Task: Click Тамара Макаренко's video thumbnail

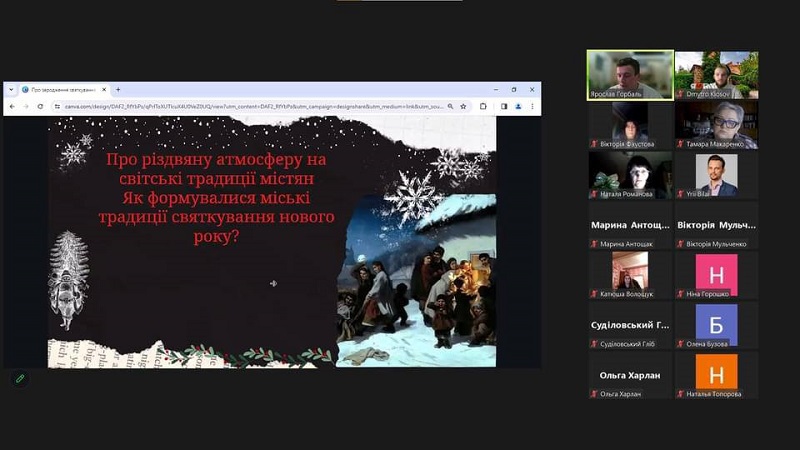Action: tap(716, 124)
